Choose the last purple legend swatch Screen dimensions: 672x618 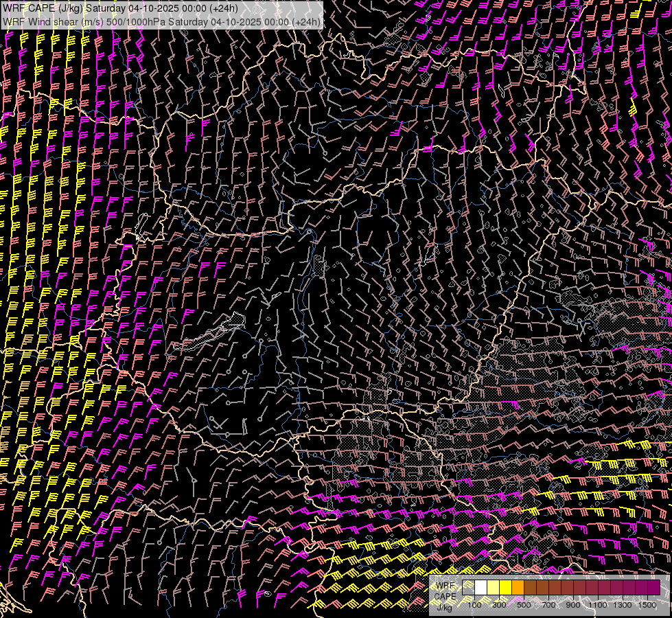click(x=653, y=588)
